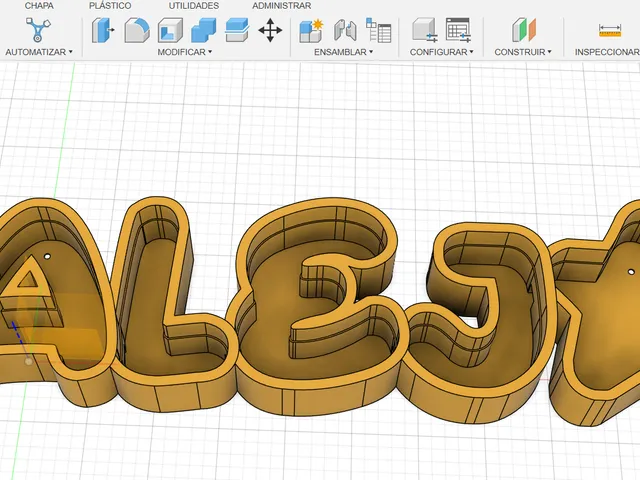Screen dimensions: 640x480
Task: Select the Shell tool
Action: coord(170,30)
